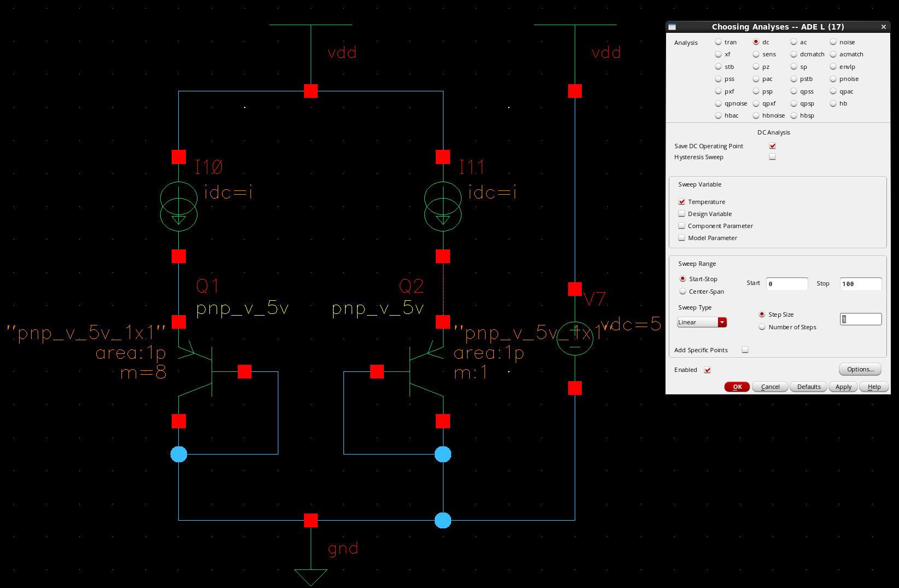Choose psp analysis
The width and height of the screenshot is (899, 588).
coord(756,91)
